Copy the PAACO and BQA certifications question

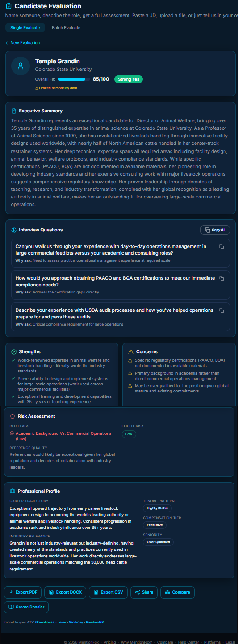pyautogui.click(x=221, y=278)
